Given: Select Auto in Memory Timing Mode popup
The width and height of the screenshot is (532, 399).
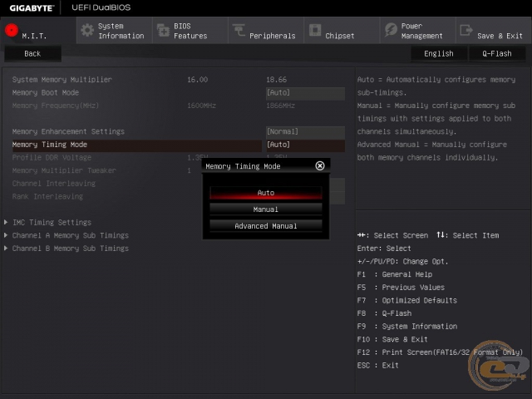Looking at the screenshot, I should pos(266,193).
